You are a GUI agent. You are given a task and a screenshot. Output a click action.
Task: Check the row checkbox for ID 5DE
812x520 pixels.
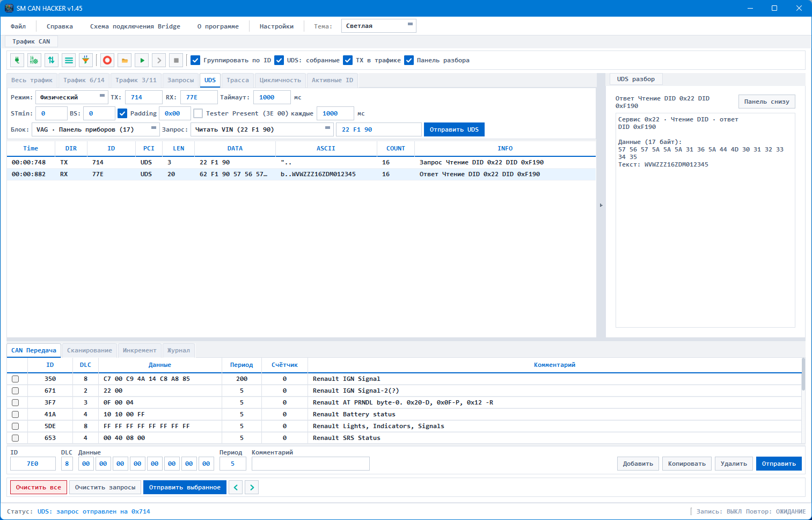click(15, 426)
